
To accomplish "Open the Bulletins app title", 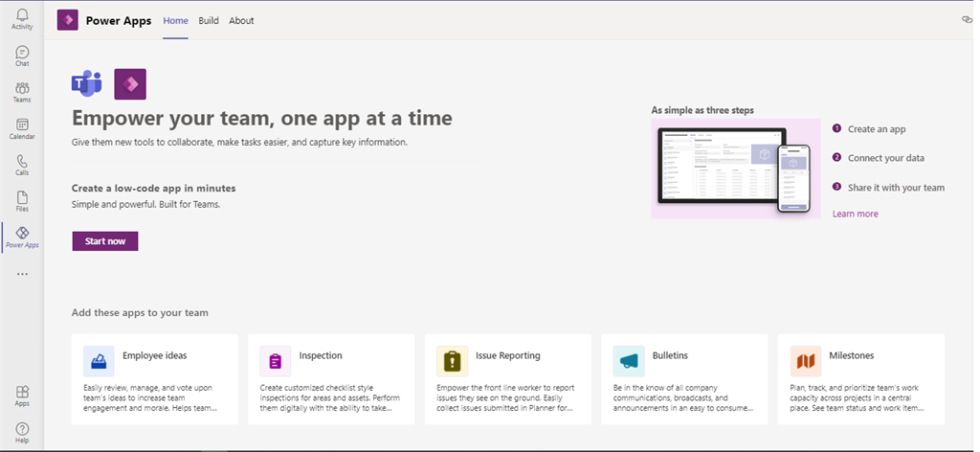I will pos(670,355).
